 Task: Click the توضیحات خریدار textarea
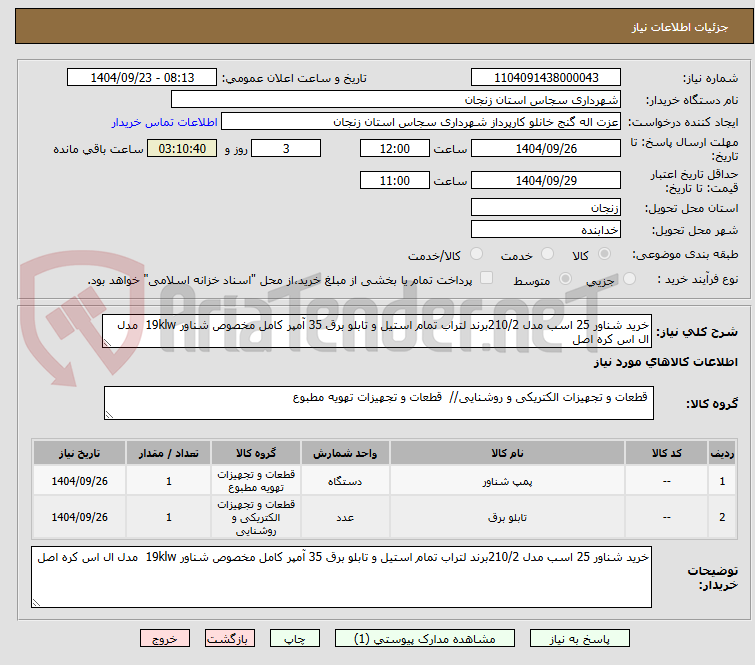pos(341,577)
